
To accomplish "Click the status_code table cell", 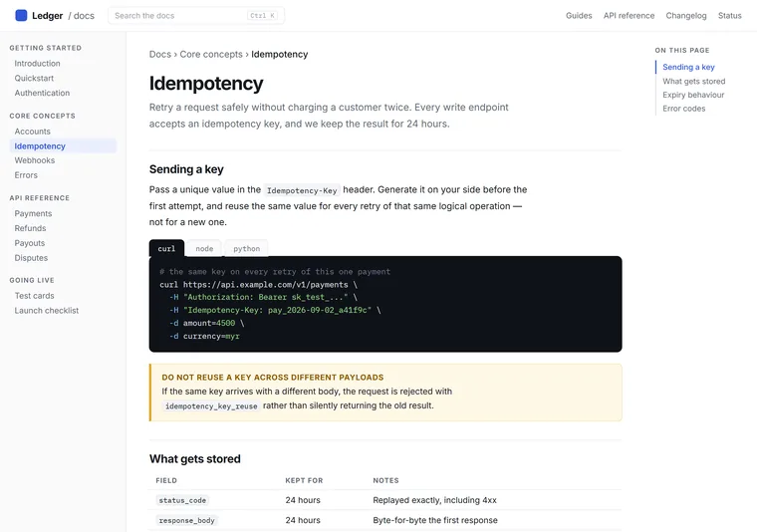I will click(x=182, y=501).
